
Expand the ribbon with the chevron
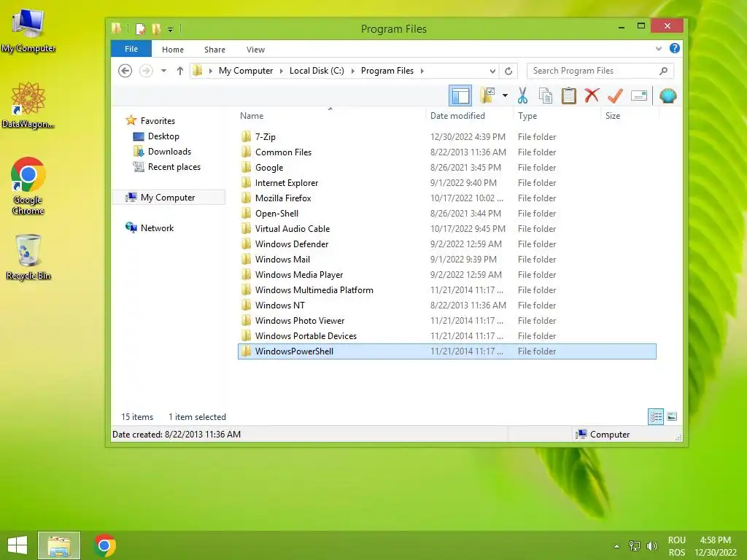pos(659,49)
